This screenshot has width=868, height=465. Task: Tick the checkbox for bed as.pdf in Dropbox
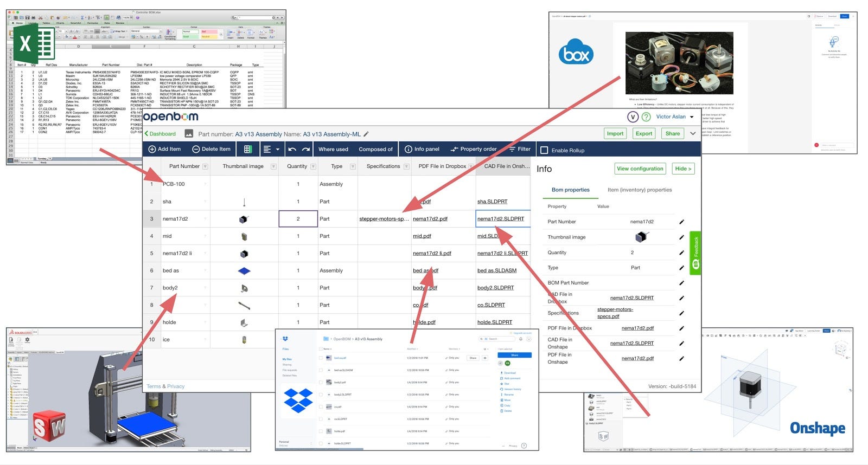[x=321, y=358]
